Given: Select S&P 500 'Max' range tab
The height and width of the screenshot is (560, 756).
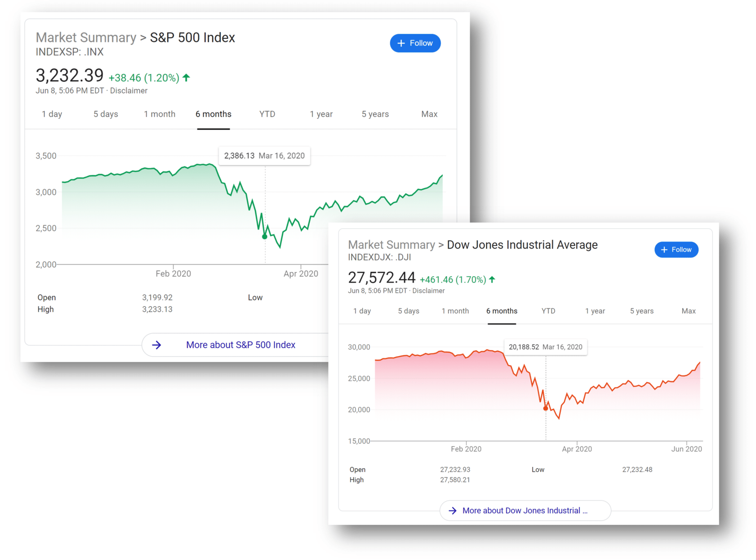Looking at the screenshot, I should click(x=429, y=114).
